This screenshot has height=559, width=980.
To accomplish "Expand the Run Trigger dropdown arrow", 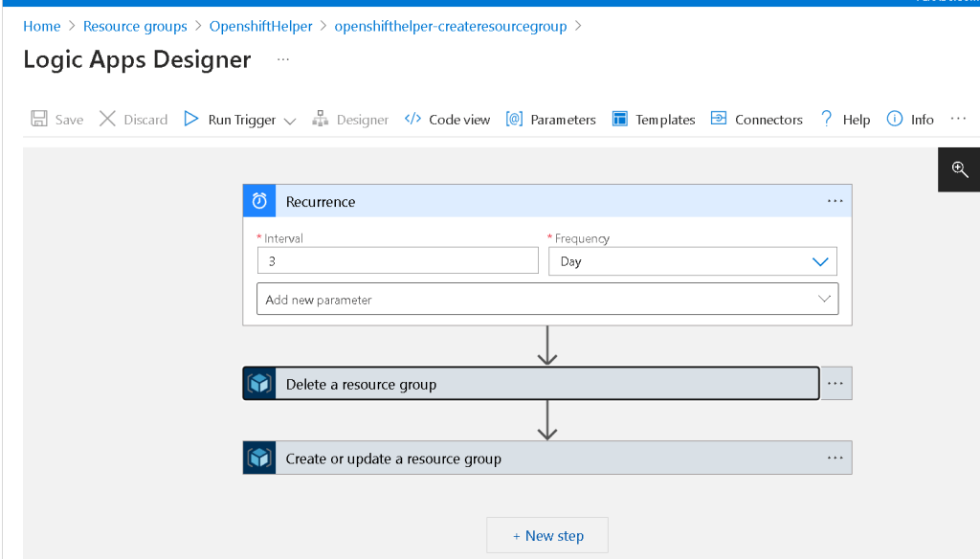I will coord(289,121).
